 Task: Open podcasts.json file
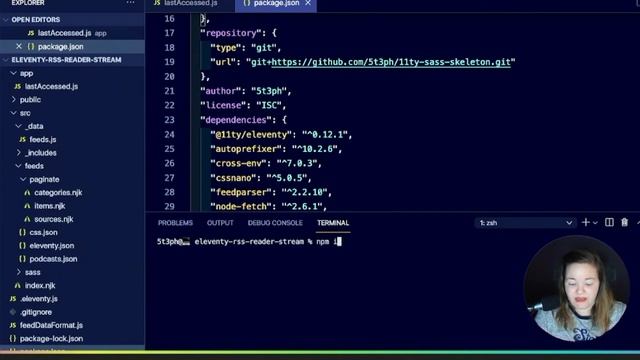pyautogui.click(x=53, y=259)
